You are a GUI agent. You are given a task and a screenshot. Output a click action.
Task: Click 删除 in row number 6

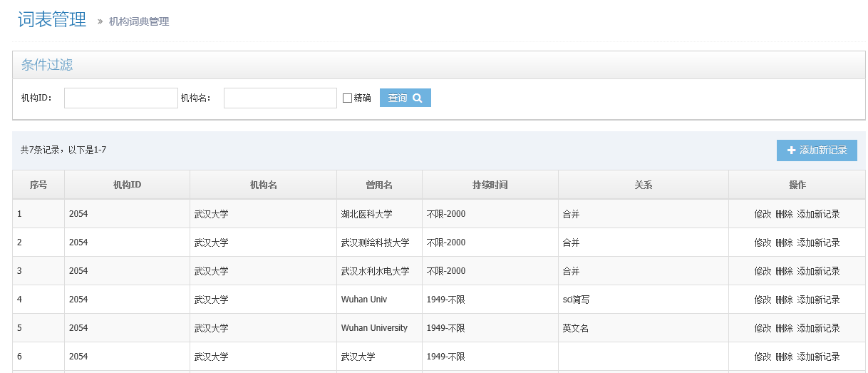[x=784, y=357]
